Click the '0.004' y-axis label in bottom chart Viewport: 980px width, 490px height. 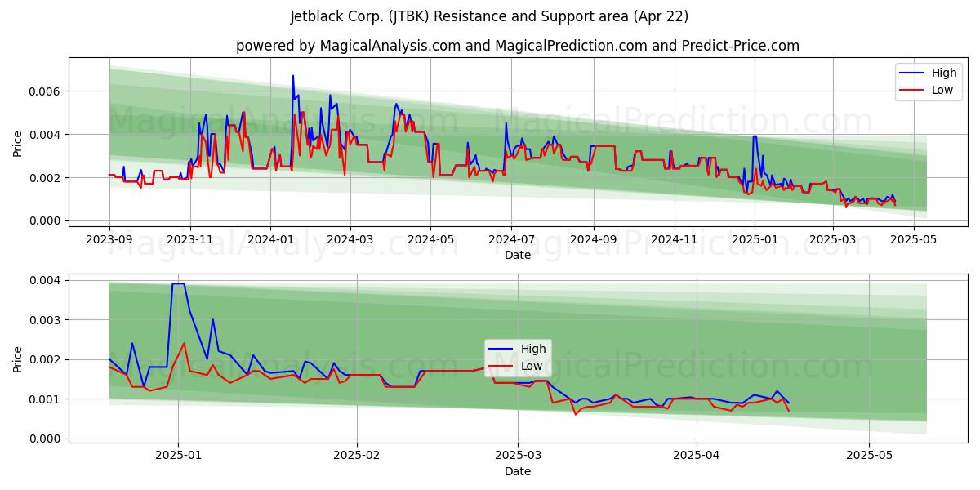coord(46,280)
